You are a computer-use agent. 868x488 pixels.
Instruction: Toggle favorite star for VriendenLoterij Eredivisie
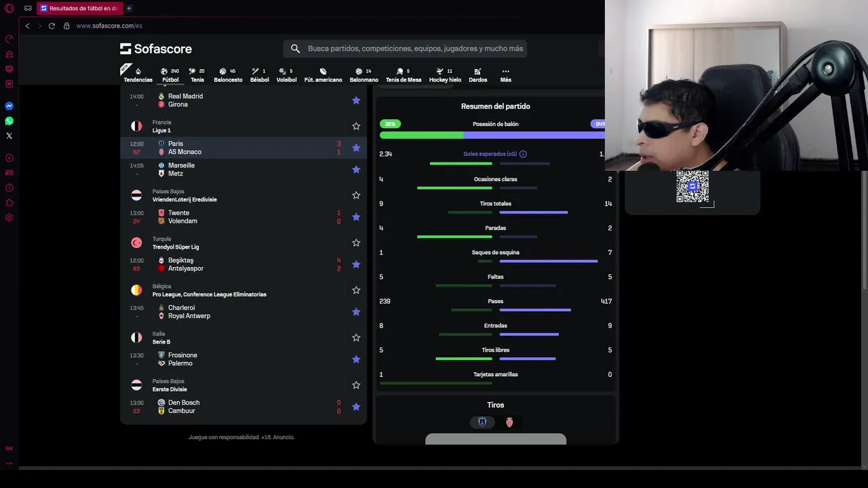pos(356,195)
